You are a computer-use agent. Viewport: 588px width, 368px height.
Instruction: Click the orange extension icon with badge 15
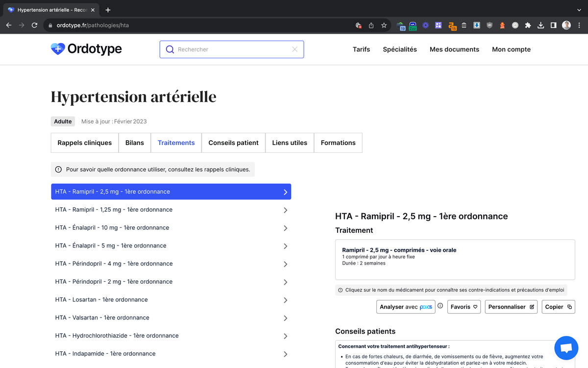coord(452,25)
